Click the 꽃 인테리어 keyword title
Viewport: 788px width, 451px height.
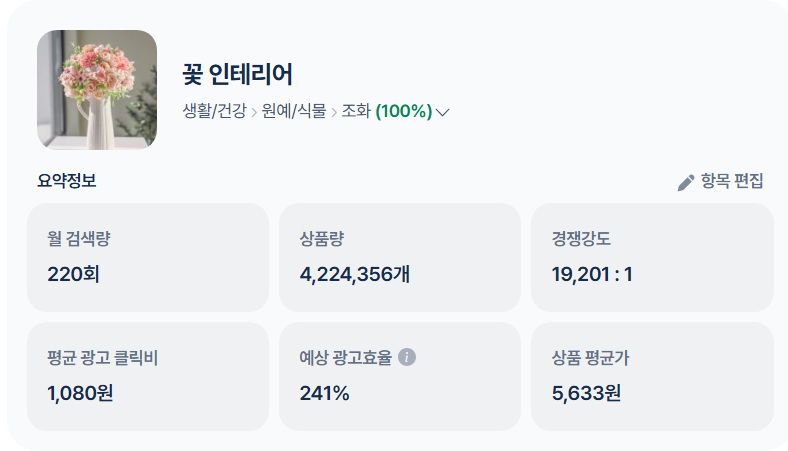coord(237,74)
